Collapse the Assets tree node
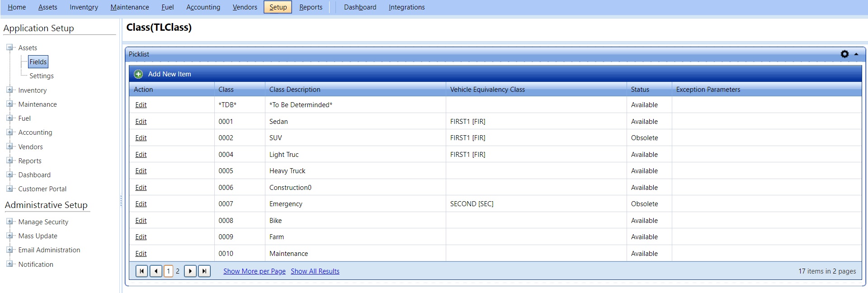The image size is (868, 293). [9, 47]
